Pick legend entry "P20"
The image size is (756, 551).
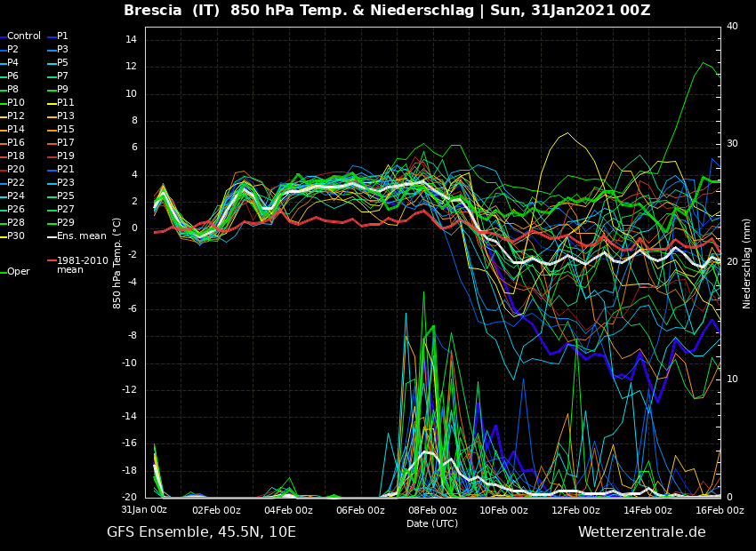pos(12,169)
